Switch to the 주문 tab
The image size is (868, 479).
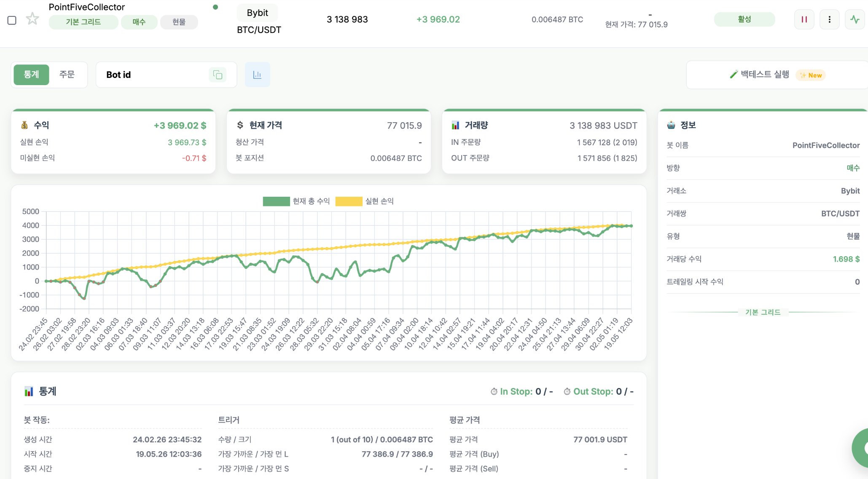click(67, 75)
